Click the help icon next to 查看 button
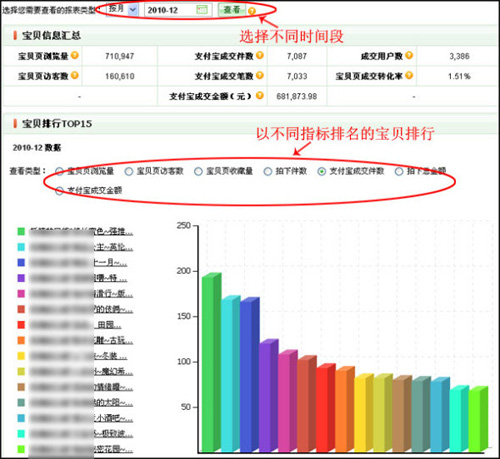500x459 pixels. (x=252, y=11)
